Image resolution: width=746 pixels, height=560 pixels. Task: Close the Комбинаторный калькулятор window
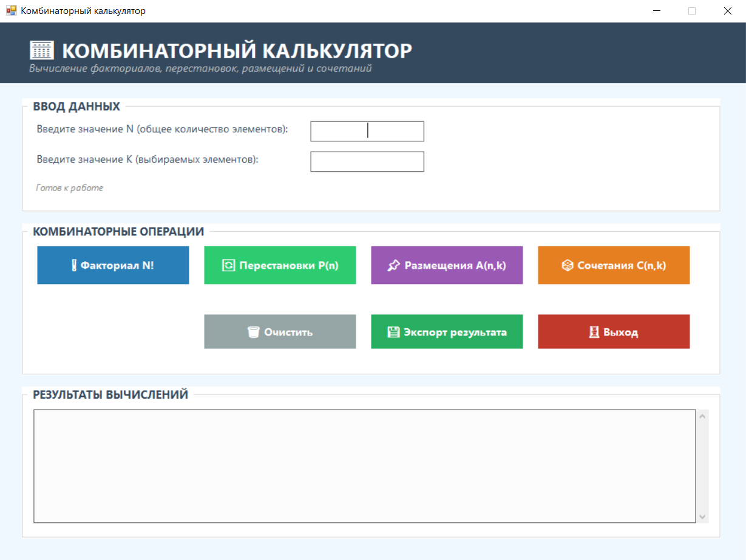727,11
